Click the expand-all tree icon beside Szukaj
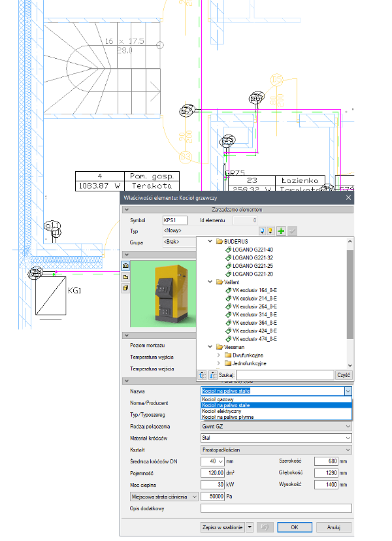392x541 pixels. click(x=203, y=374)
